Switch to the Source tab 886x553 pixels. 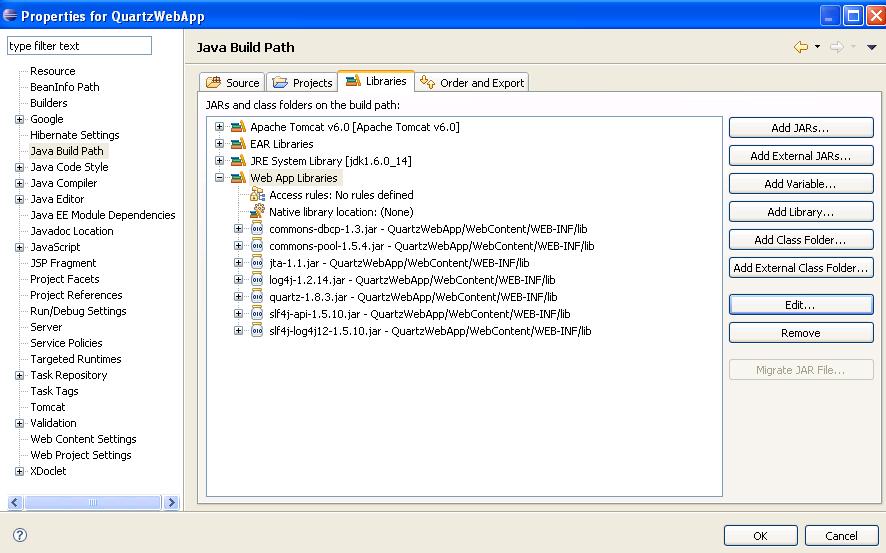click(x=232, y=82)
